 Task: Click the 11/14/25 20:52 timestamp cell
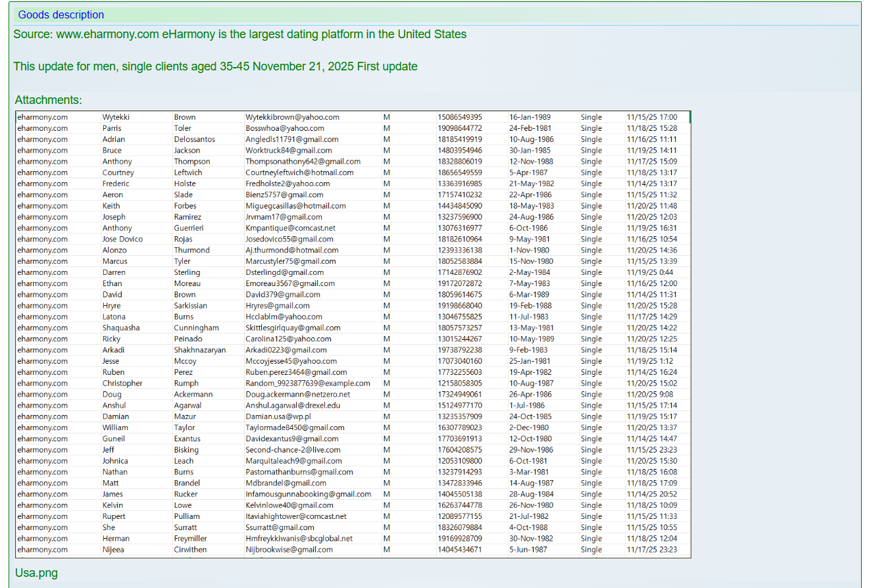coord(651,494)
